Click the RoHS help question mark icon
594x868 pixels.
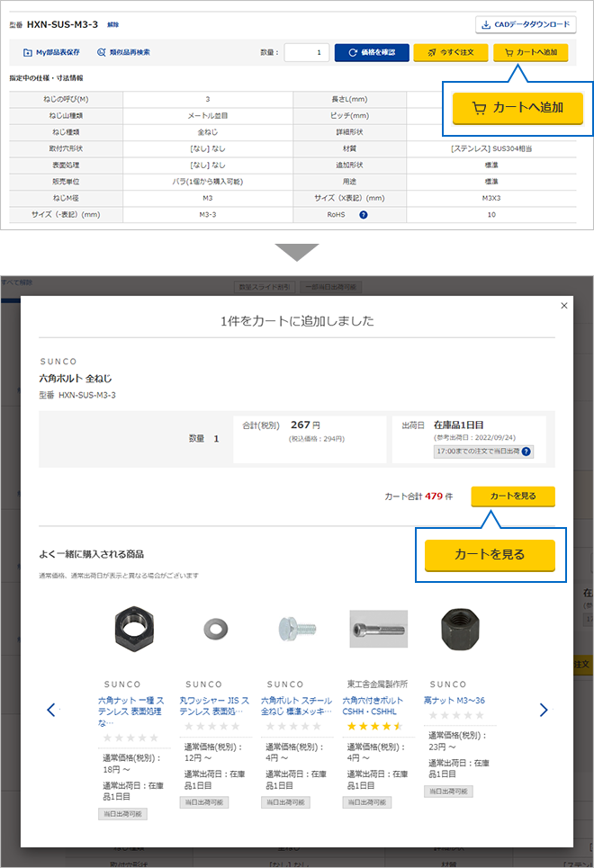(364, 215)
